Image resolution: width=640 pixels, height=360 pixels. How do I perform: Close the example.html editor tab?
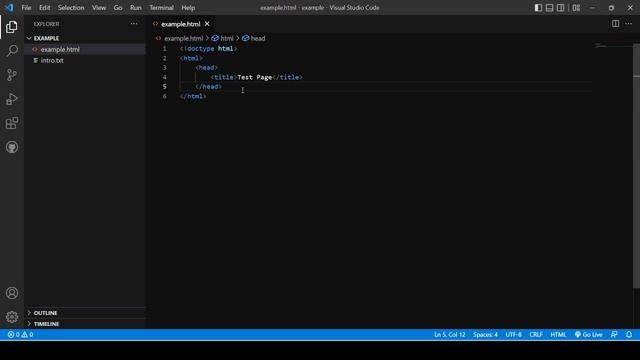(207, 24)
